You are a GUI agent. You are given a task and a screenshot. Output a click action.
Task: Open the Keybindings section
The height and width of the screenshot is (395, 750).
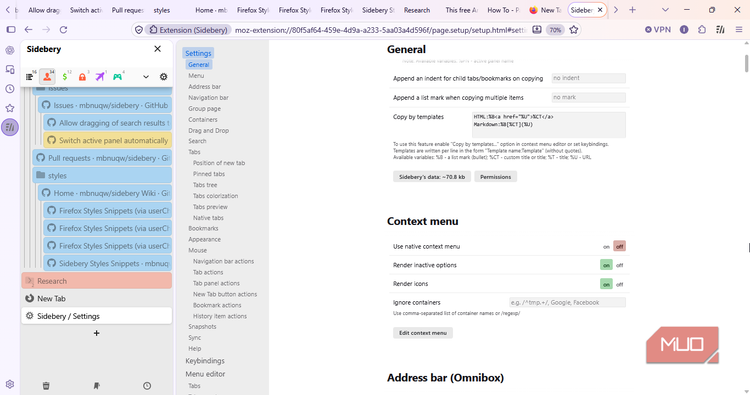coord(205,361)
